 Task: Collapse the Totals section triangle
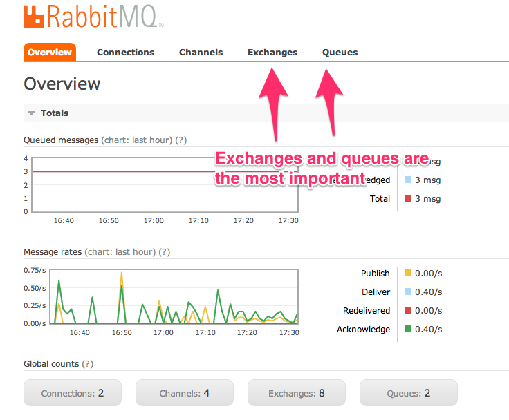tap(32, 113)
